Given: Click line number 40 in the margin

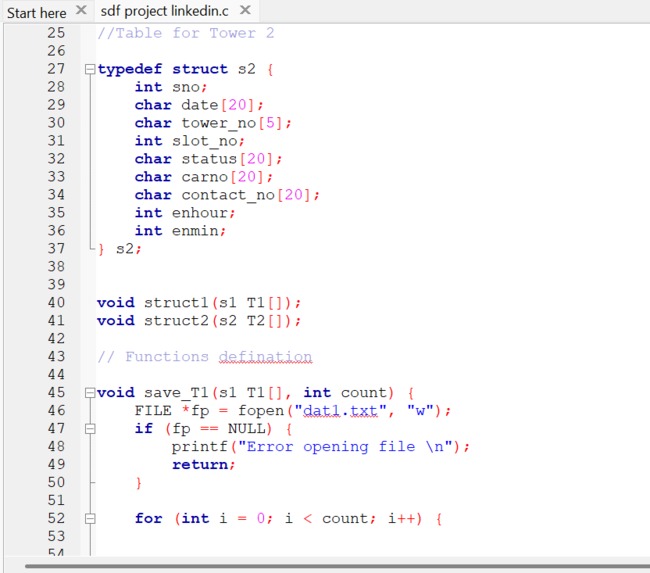Looking at the screenshot, I should tap(56, 303).
